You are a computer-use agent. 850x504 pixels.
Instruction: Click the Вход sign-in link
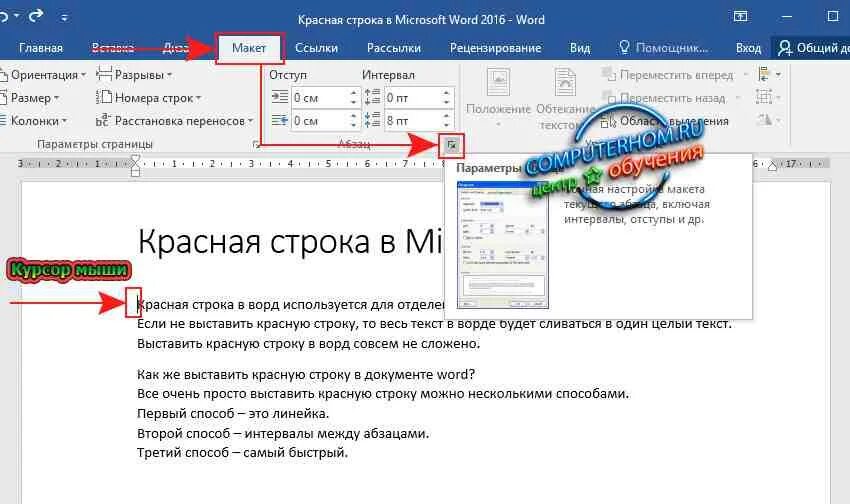(749, 48)
